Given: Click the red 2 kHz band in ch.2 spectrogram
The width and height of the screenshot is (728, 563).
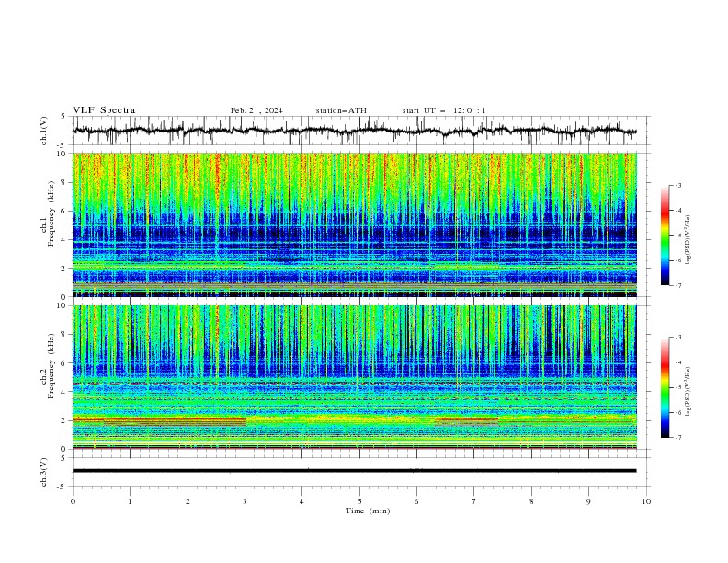Looking at the screenshot, I should [x=159, y=419].
